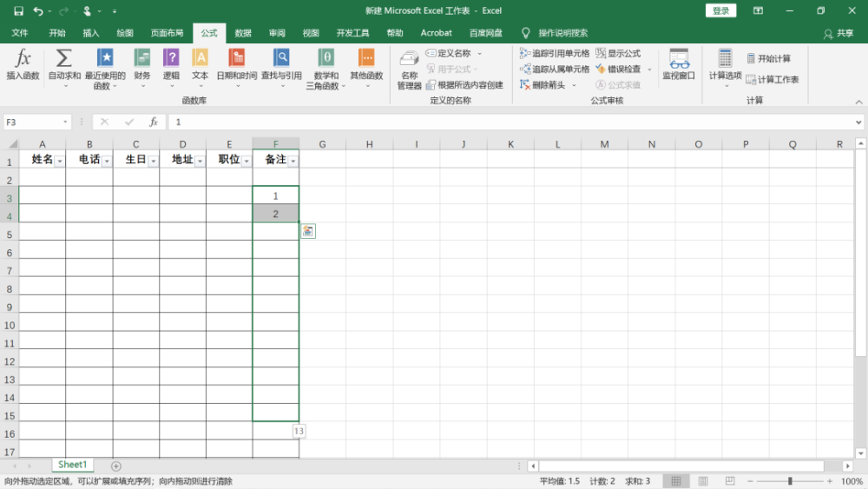The width and height of the screenshot is (868, 489).
Task: Select the Sheet1 worksheet tab
Action: point(73,465)
